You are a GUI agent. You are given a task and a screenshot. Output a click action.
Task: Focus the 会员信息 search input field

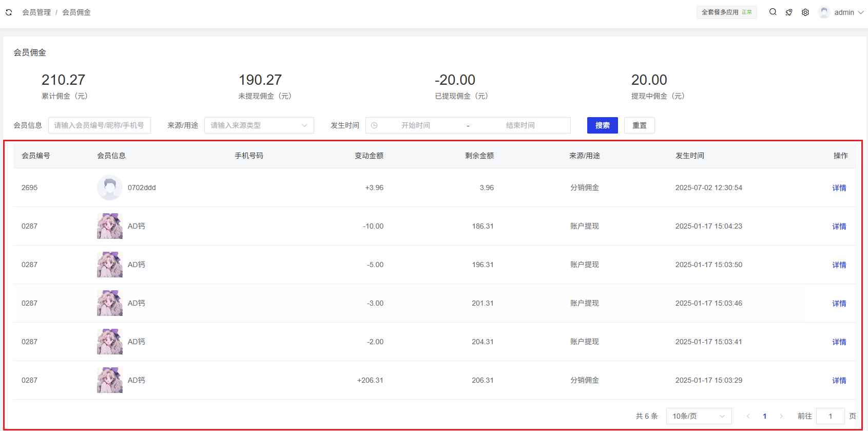coord(99,125)
